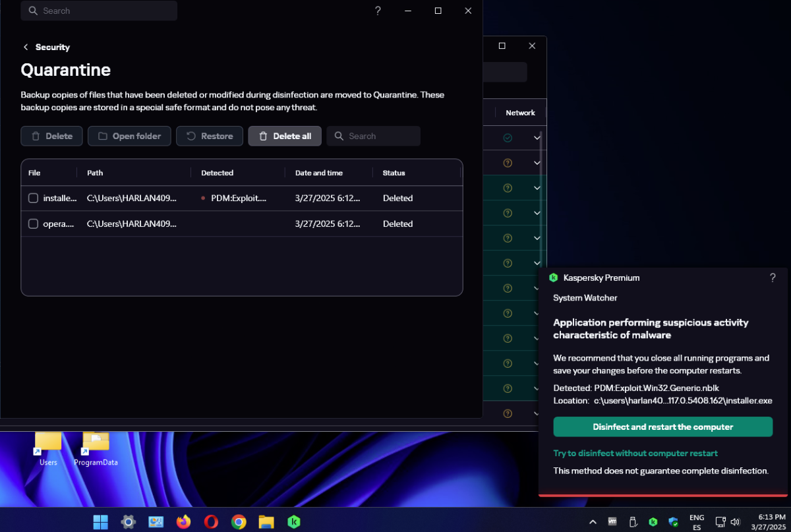This screenshot has height=532, width=791.
Task: Open Google Chrome from the taskbar
Action: [239, 522]
